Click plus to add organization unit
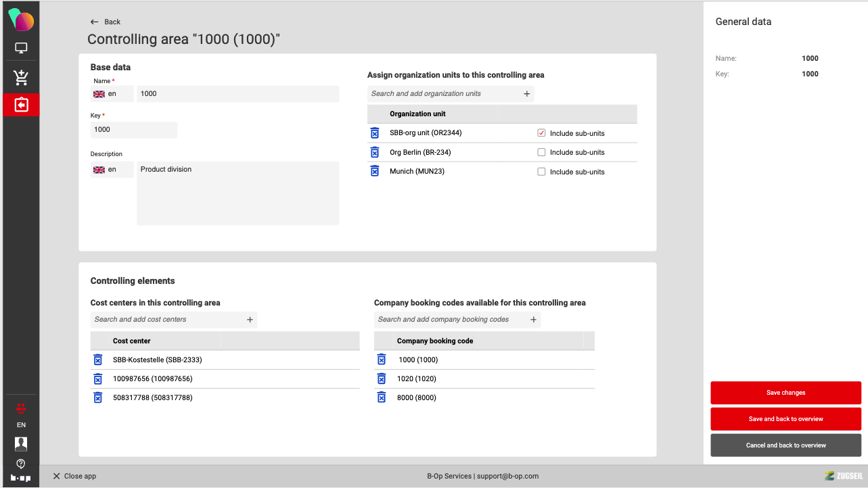This screenshot has height=488, width=868. coord(527,94)
